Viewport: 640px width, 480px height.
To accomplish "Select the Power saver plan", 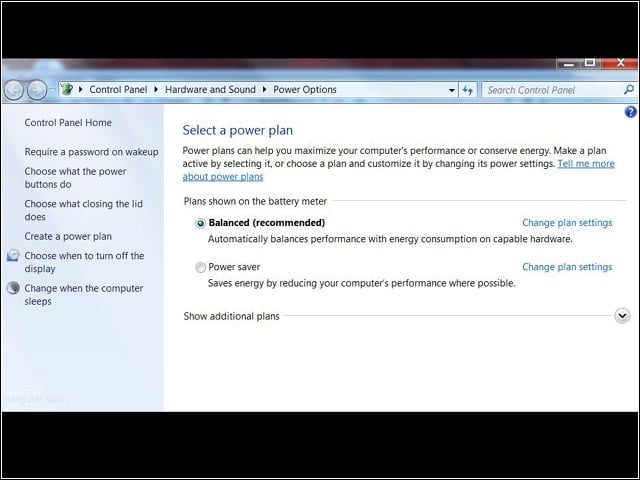I will coord(200,267).
